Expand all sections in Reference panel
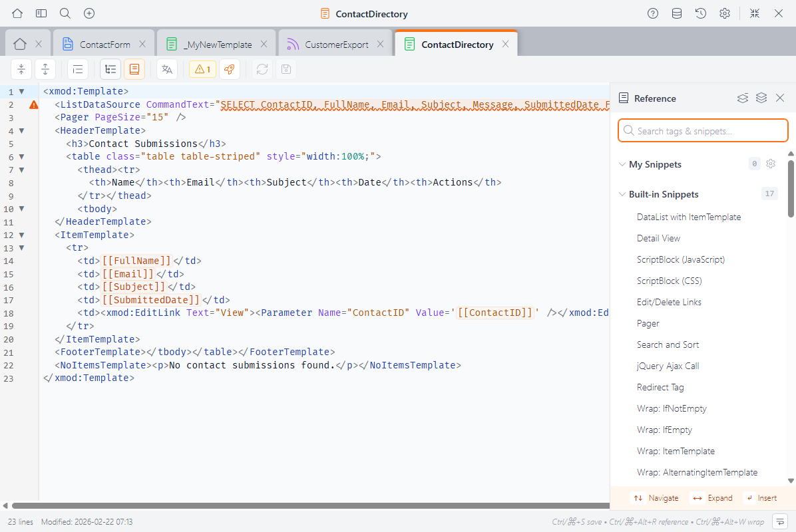Screen dimensions: 796x532 click(761, 98)
